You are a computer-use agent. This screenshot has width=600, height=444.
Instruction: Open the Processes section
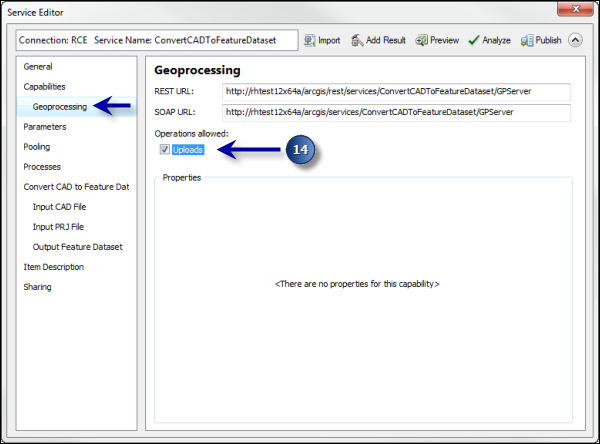[x=42, y=167]
